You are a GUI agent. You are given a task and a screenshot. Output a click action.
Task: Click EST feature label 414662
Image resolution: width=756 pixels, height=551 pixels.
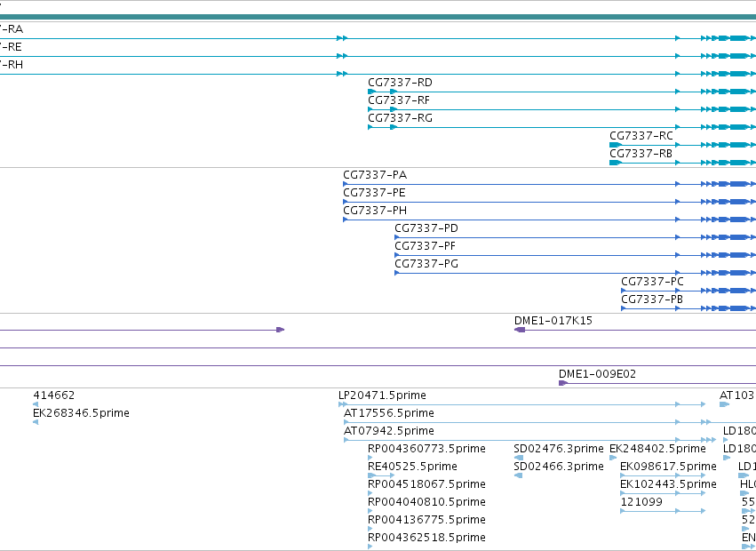[x=53, y=395]
